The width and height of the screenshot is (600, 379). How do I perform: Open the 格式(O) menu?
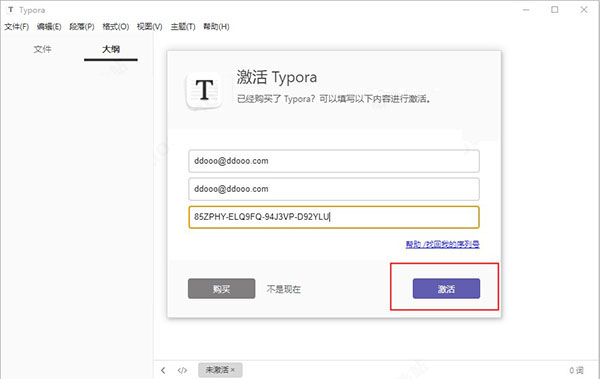[x=116, y=27]
